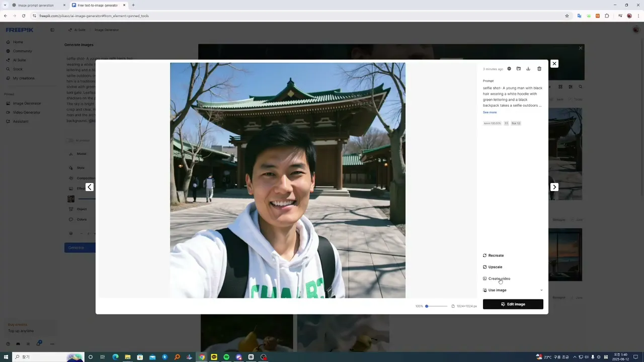Close the image preview dialog
644x362 pixels.
click(x=554, y=64)
